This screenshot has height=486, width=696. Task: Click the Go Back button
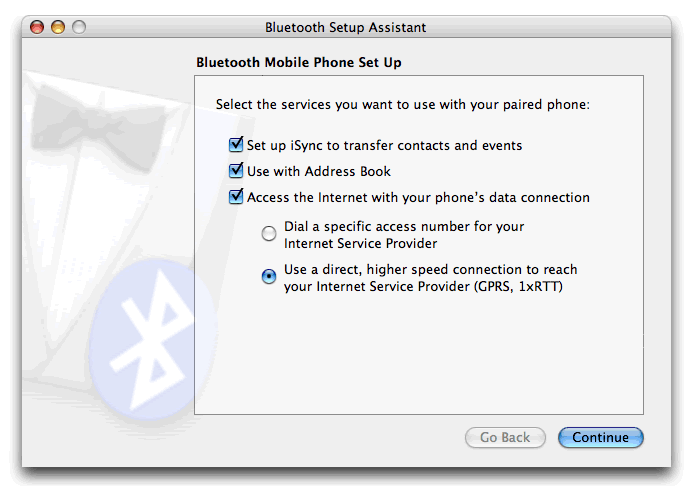point(505,437)
